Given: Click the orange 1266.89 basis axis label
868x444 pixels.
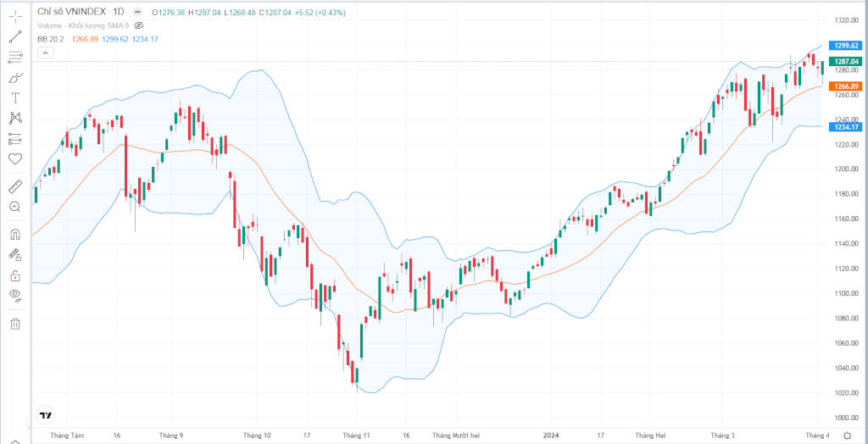Looking at the screenshot, I should pyautogui.click(x=844, y=86).
